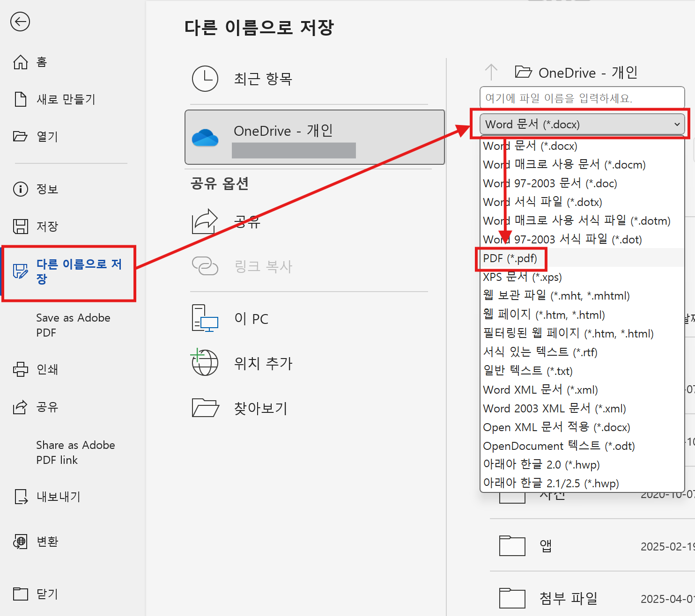
Task: Open the file type dropdown Word 문서 (*.docx)
Action: 582,125
